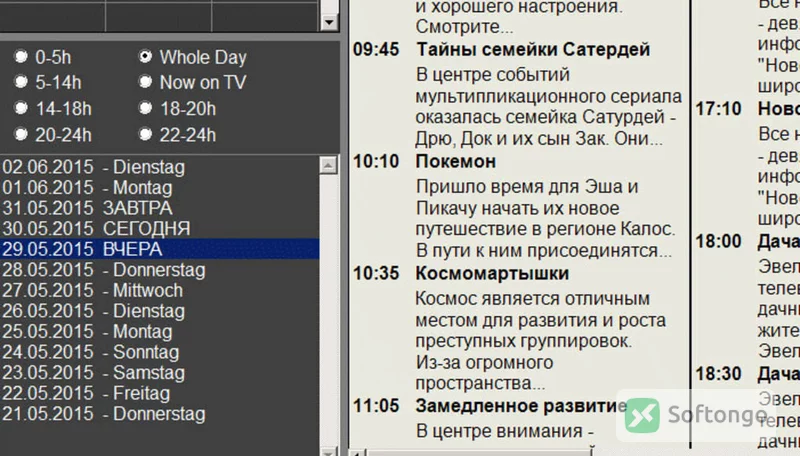Select 27.05.2015 - Mittwoch date
800x456 pixels.
(x=160, y=290)
